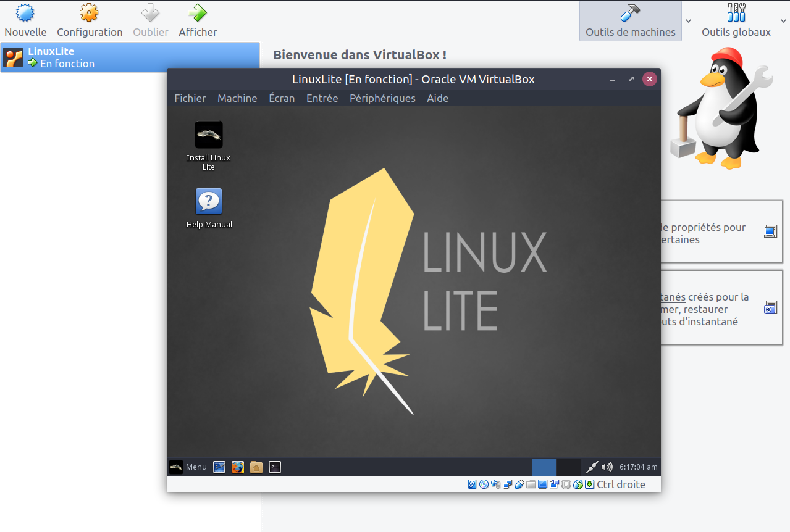
Task: Follow the propriétés link
Action: point(695,228)
